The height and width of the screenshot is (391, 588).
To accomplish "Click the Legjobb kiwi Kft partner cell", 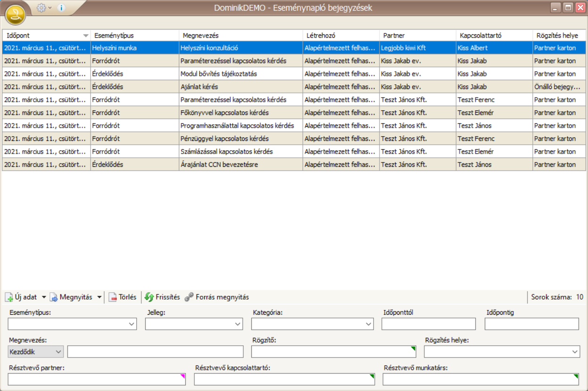I will click(418, 48).
